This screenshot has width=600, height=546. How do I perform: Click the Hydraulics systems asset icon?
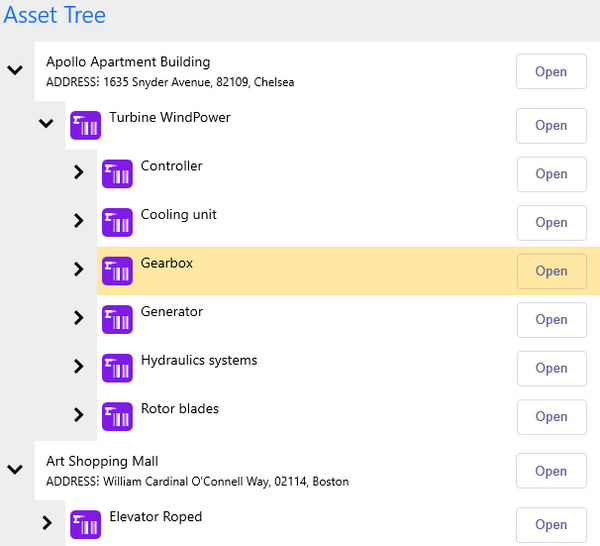(x=118, y=368)
